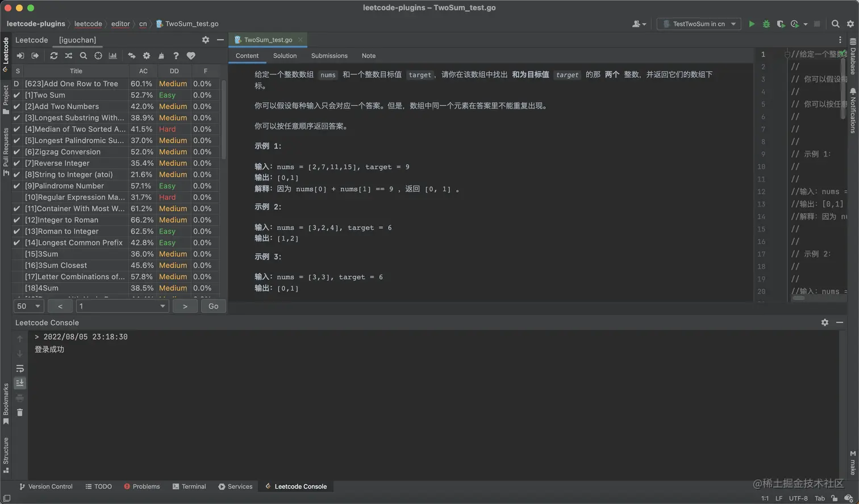
Task: Run TestTwoSum with the green play button
Action: (752, 24)
